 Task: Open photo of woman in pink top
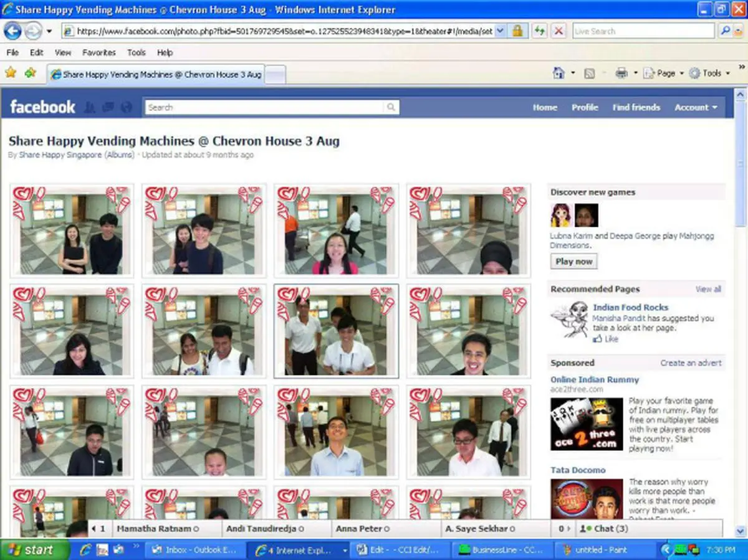337,230
